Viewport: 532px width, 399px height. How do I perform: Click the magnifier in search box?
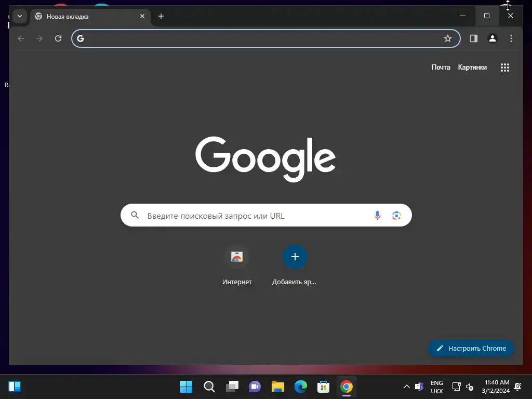[x=135, y=215]
